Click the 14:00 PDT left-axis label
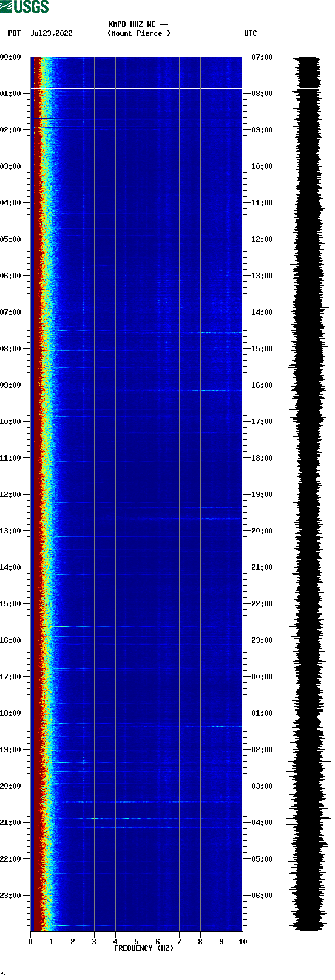 point(10,567)
